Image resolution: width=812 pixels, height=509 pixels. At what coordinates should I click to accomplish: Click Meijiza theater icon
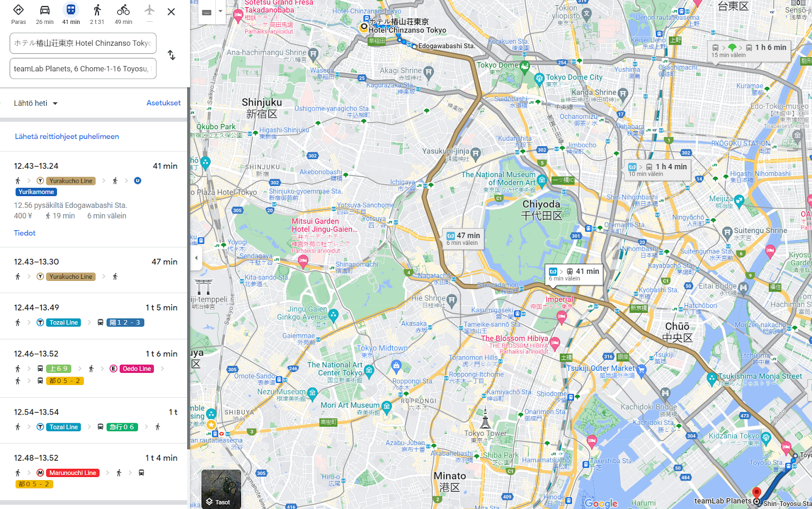pyautogui.click(x=739, y=201)
